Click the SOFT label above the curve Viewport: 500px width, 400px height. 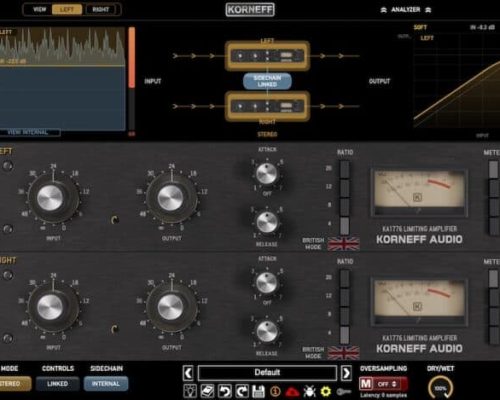click(420, 27)
